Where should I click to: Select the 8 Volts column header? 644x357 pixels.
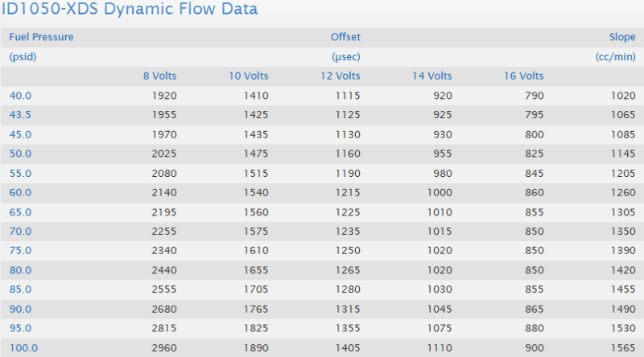tap(159, 76)
